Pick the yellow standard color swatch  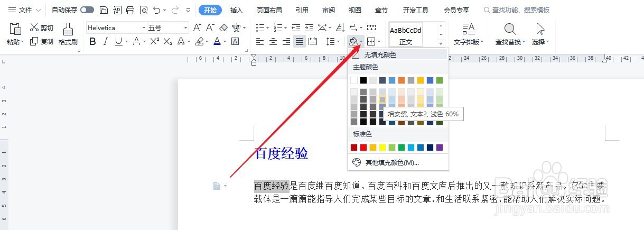[382, 148]
